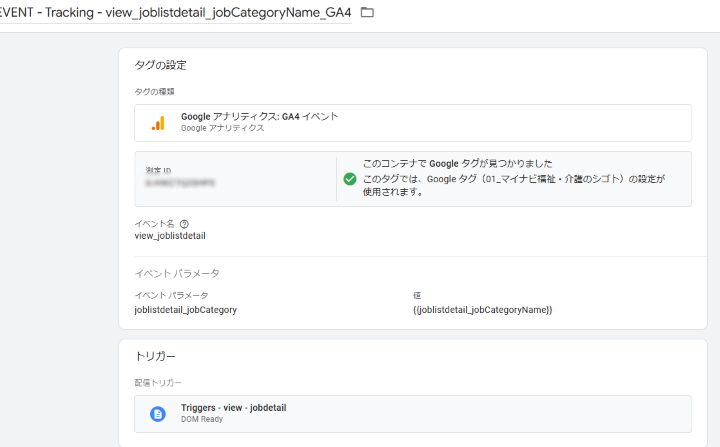Select the {{joblistdetail_jobCategoryName}} value

(483, 310)
